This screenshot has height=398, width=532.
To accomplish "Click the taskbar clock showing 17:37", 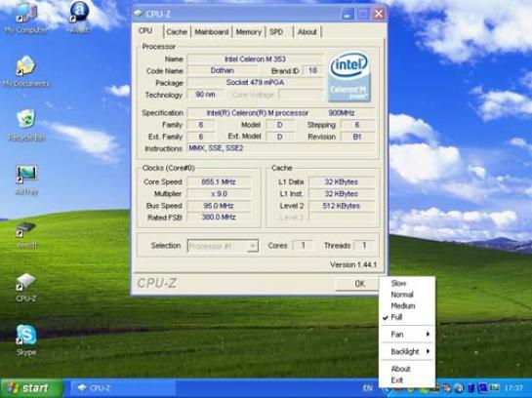I will tap(514, 388).
